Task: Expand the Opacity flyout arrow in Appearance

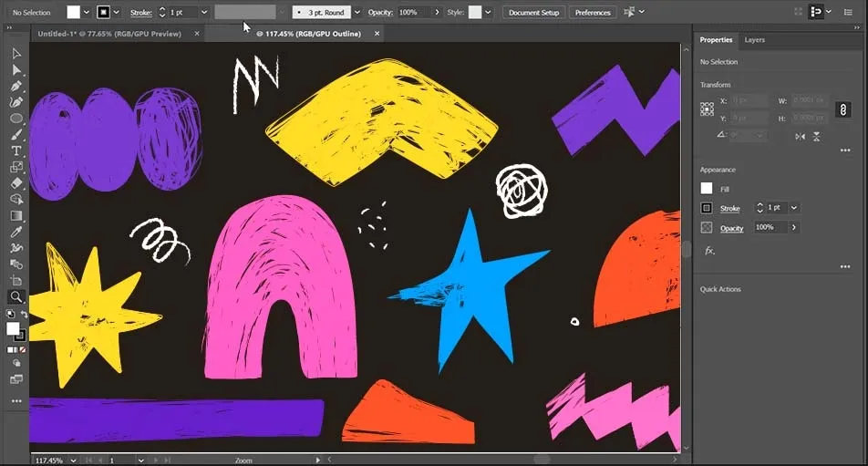Action: tap(794, 227)
